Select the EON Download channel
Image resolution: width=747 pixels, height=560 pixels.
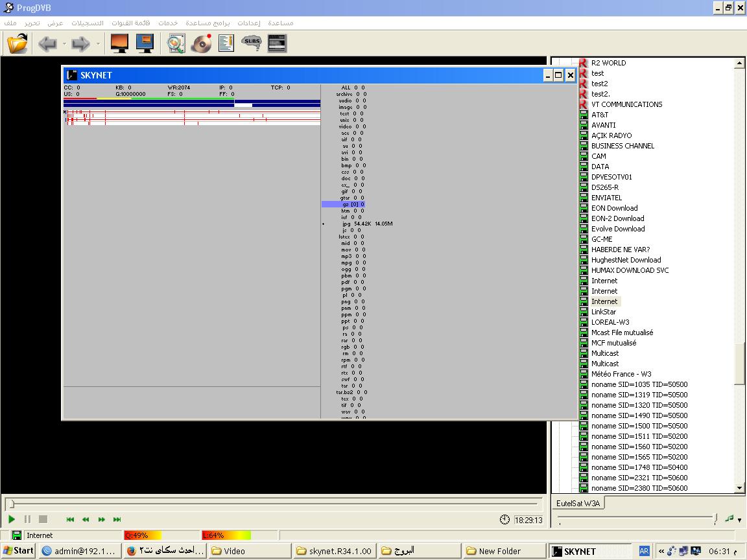(615, 208)
